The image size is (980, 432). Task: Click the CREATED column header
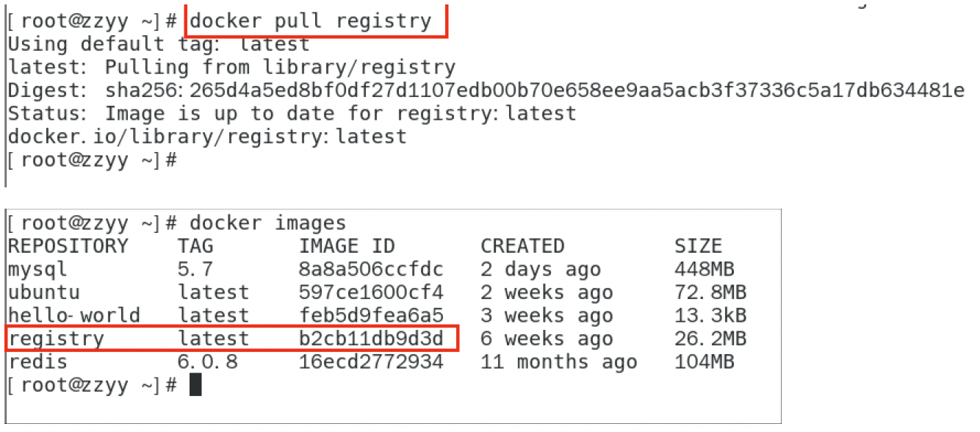[x=522, y=245]
